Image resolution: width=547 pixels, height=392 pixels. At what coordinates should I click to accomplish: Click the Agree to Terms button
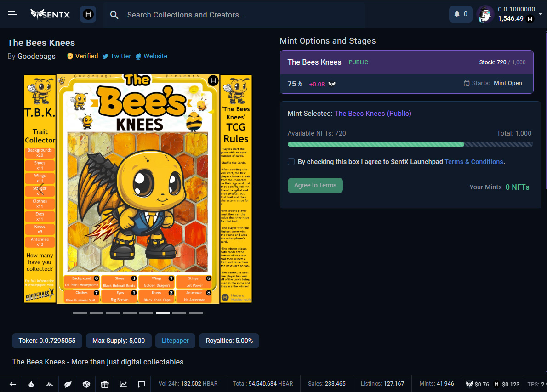click(x=315, y=186)
